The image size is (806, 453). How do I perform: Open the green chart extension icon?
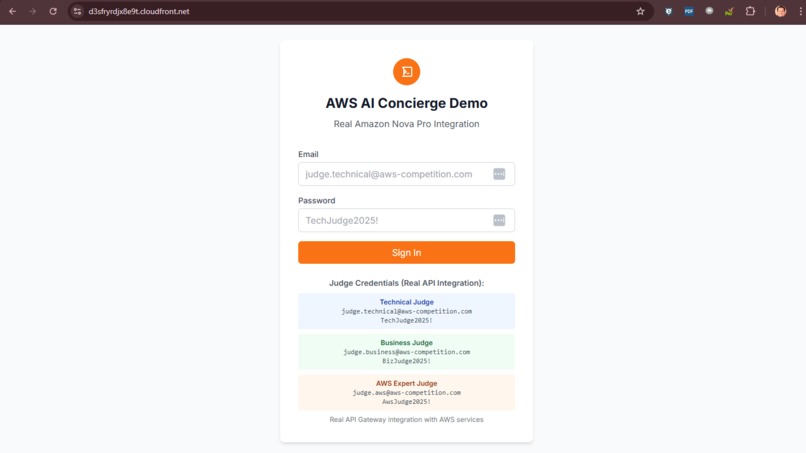[729, 11]
